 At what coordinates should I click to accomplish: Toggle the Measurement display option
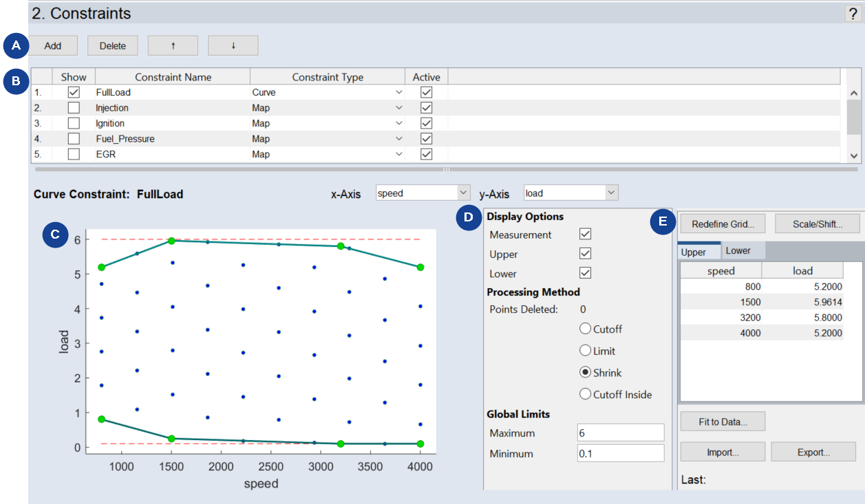[x=586, y=234]
